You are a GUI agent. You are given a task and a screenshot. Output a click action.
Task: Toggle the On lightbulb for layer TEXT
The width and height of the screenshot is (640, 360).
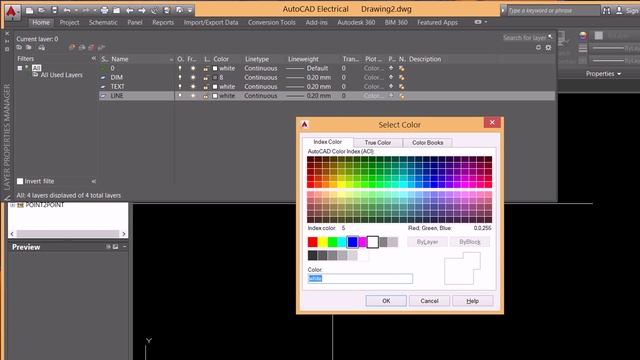click(x=180, y=87)
